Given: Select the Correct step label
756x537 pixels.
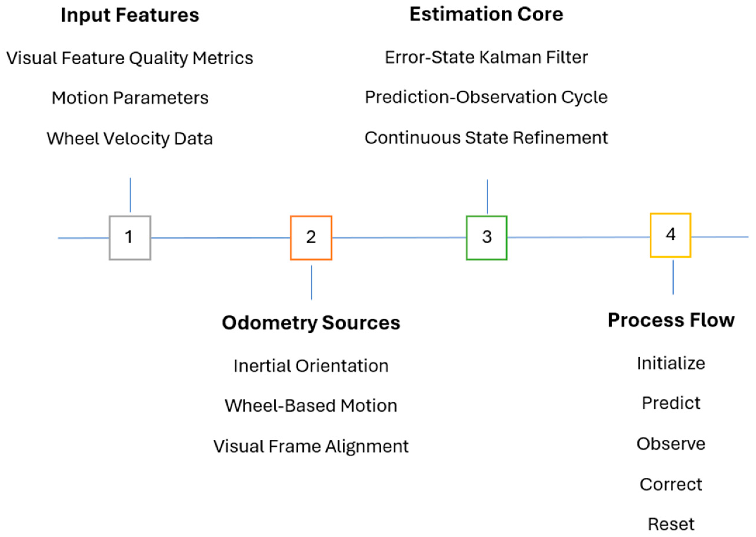Looking at the screenshot, I should (x=671, y=484).
